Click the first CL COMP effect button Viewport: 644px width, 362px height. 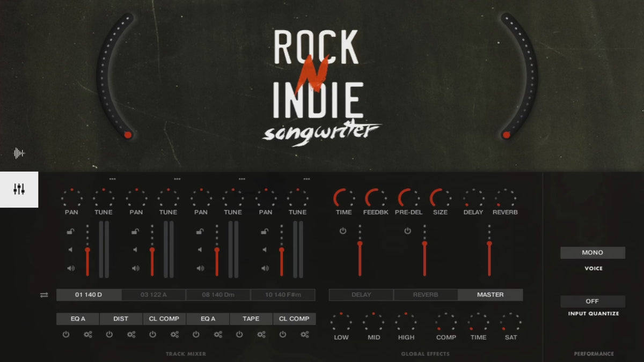(x=164, y=319)
